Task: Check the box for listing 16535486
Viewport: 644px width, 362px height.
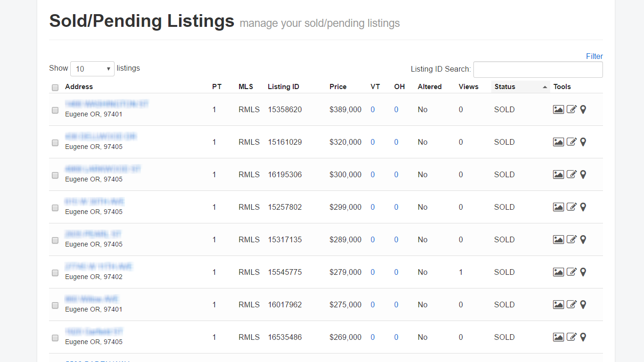Action: coord(55,337)
